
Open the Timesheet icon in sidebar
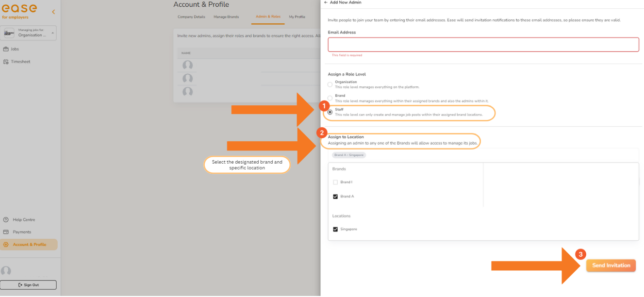6,62
